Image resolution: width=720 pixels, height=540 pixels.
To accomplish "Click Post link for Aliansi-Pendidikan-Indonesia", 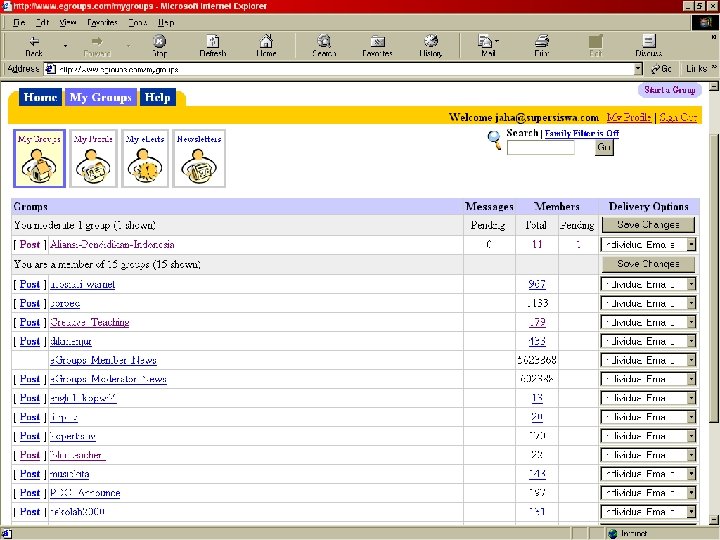I will (x=30, y=245).
